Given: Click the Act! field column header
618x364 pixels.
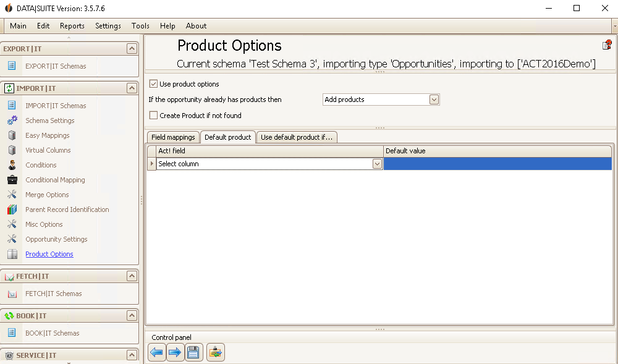Looking at the screenshot, I should 269,151.
